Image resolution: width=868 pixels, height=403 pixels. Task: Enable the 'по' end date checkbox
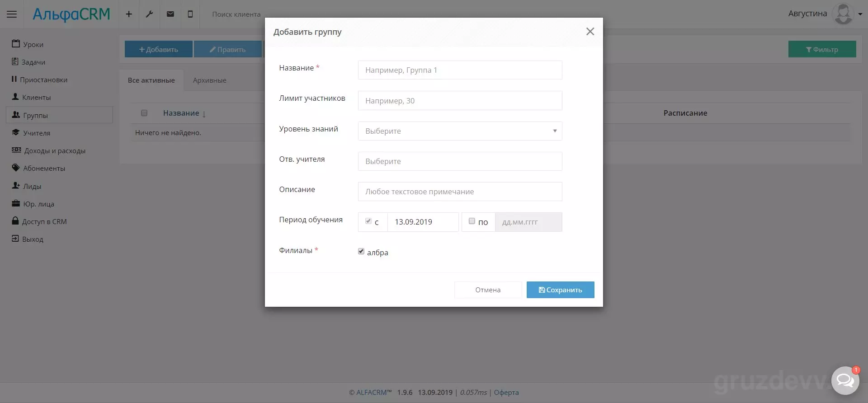472,221
